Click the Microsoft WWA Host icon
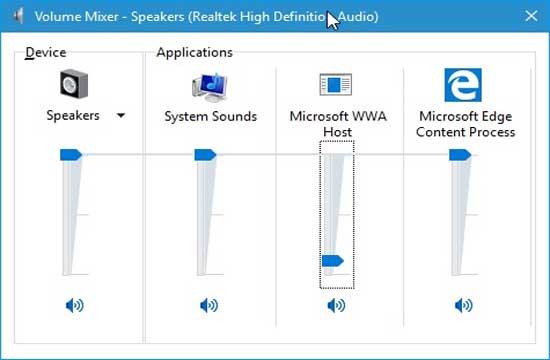550x360 pixels. click(x=336, y=84)
